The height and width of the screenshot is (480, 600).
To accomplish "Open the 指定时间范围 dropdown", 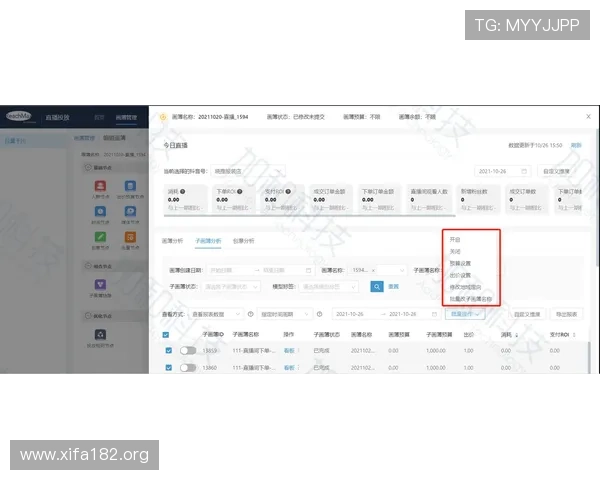I will 284,314.
